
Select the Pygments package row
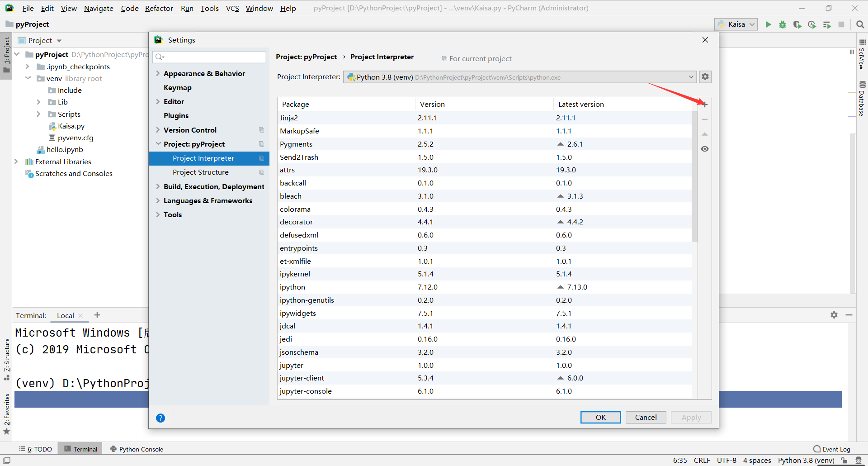click(x=484, y=144)
